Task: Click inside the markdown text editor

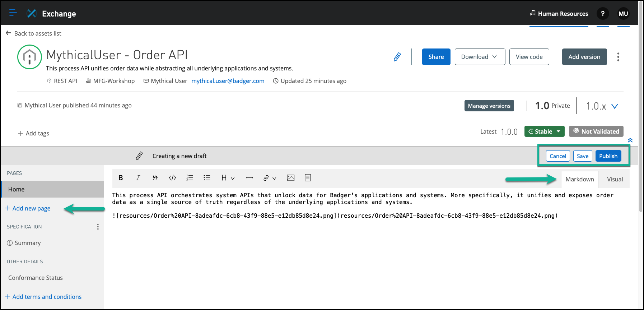Action: point(371,248)
